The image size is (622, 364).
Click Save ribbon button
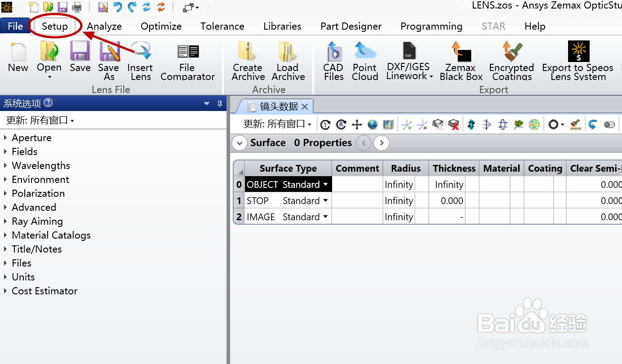click(x=80, y=57)
